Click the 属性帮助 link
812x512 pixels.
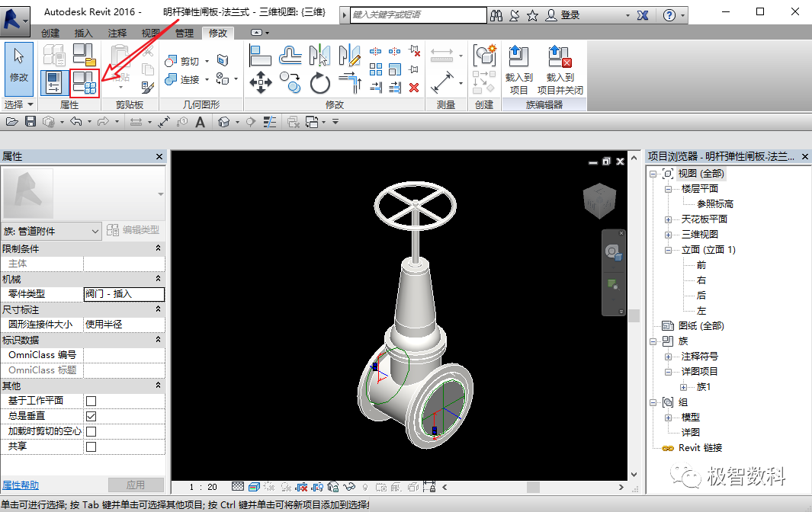click(21, 485)
